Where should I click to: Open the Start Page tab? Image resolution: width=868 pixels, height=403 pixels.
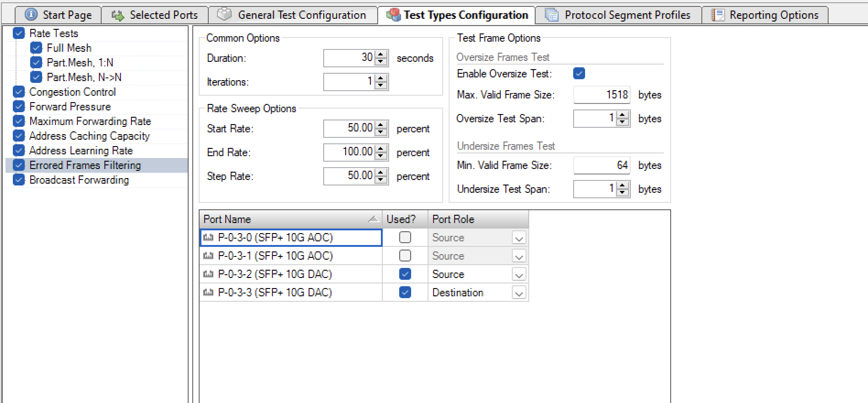[x=58, y=15]
